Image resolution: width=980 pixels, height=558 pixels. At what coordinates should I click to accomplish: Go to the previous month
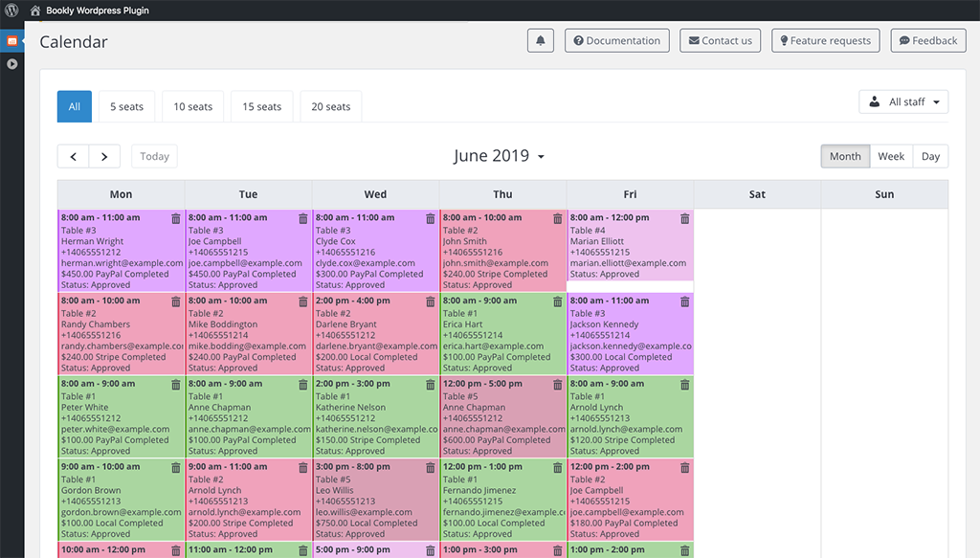coord(73,156)
